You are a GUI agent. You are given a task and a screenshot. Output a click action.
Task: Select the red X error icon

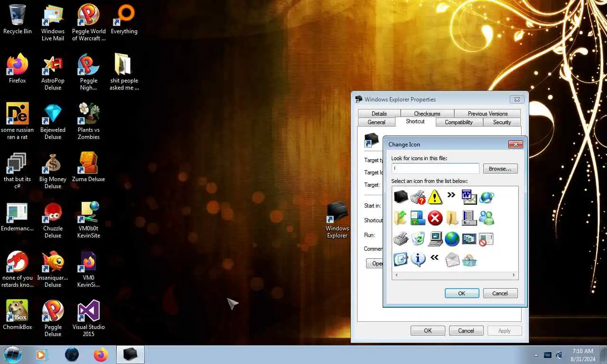point(435,218)
